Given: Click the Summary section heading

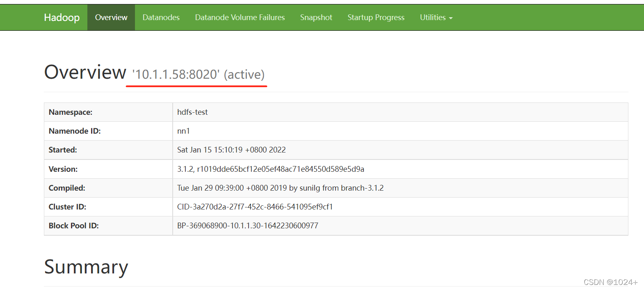Looking at the screenshot, I should [86, 267].
